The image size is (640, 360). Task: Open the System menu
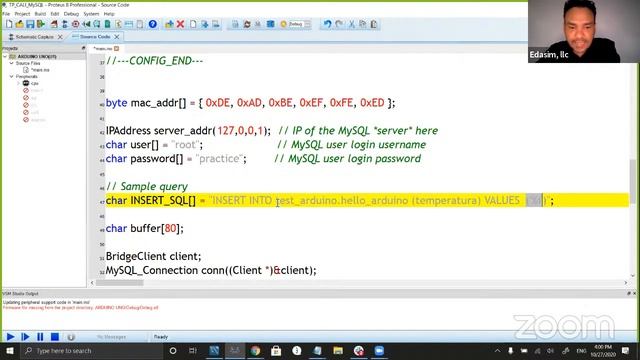coord(91,14)
